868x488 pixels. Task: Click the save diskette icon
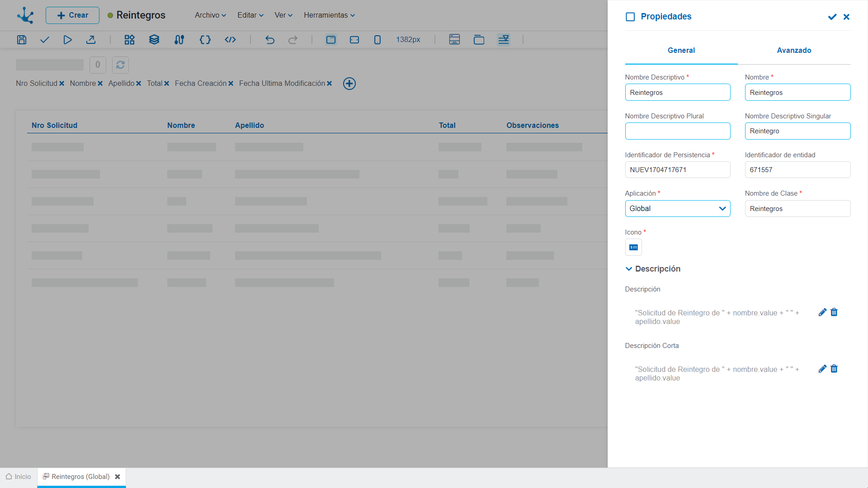point(22,40)
